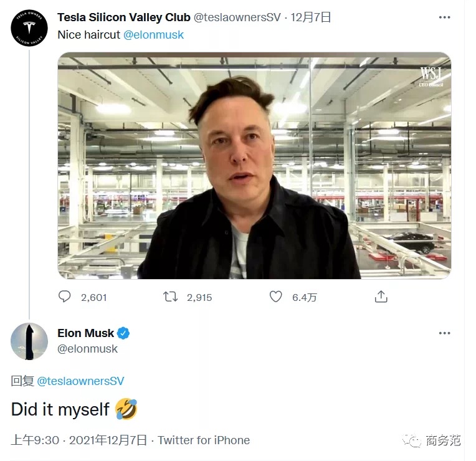The width and height of the screenshot is (476, 461).
Task: Click the @teslaownersSV handle in header
Action: (x=237, y=17)
